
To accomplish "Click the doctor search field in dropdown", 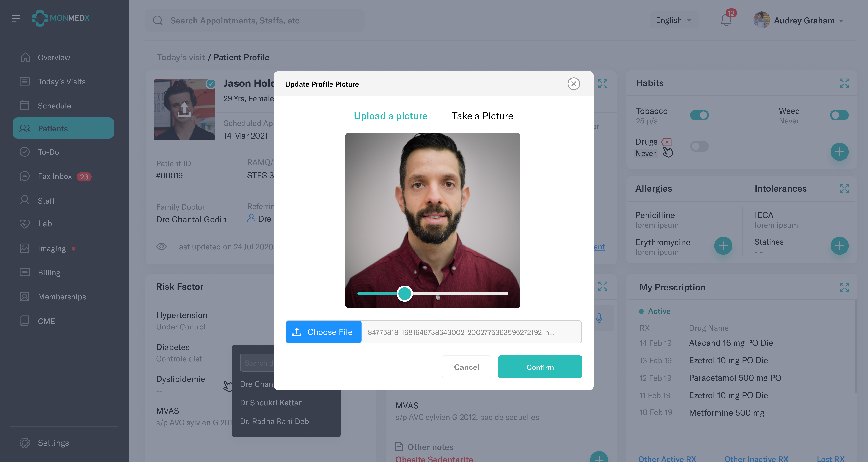I will 257,363.
